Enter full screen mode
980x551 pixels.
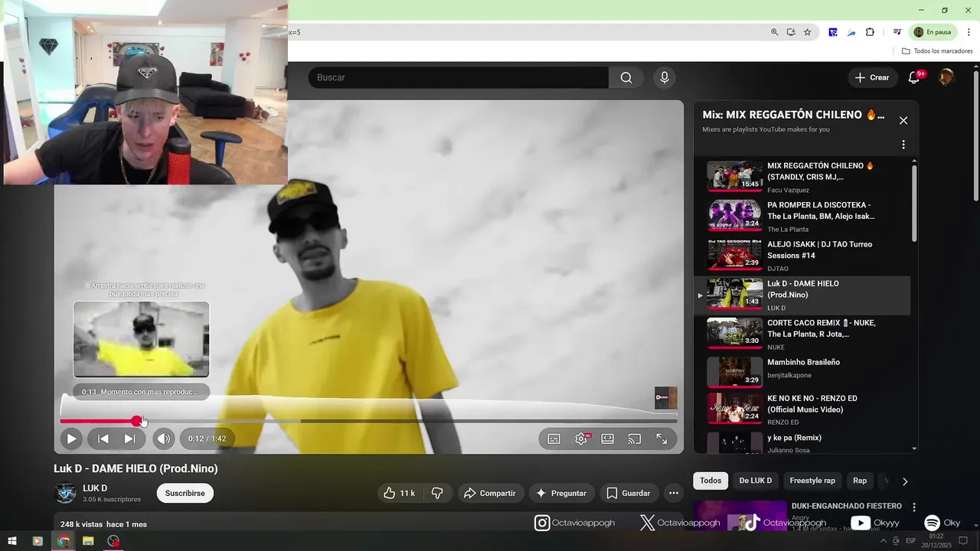(661, 439)
